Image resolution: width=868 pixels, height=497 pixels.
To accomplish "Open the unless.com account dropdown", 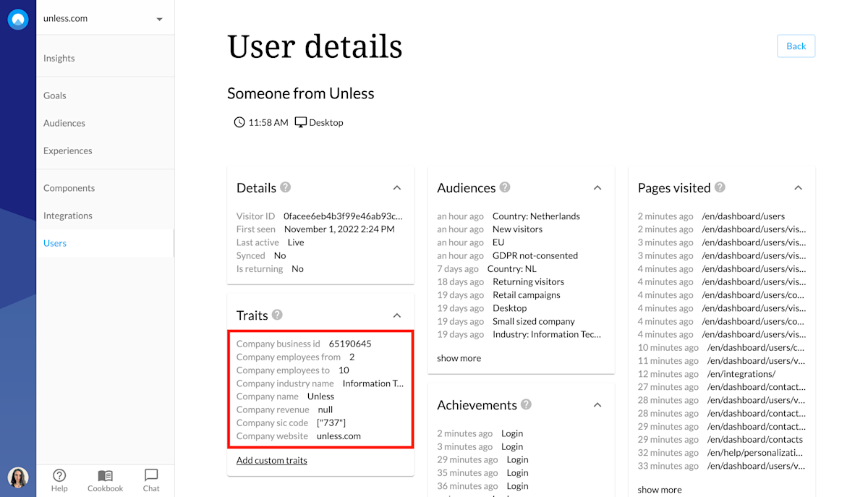I will (105, 19).
